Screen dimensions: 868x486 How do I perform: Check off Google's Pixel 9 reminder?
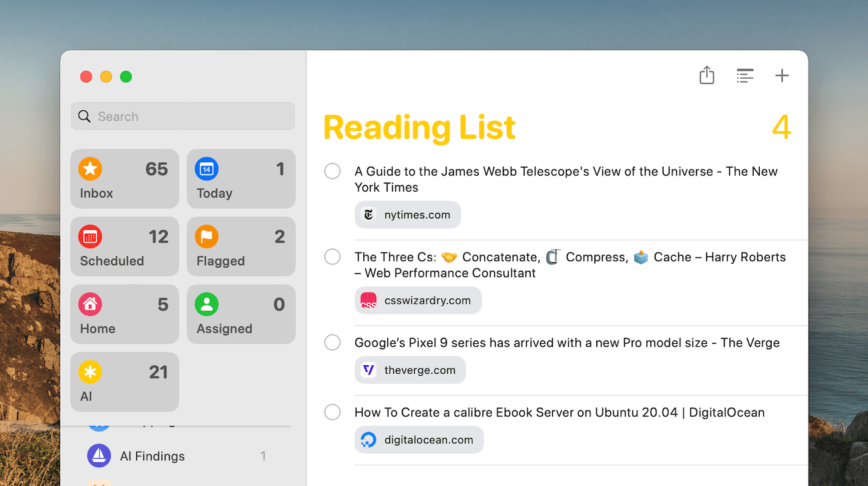click(333, 342)
